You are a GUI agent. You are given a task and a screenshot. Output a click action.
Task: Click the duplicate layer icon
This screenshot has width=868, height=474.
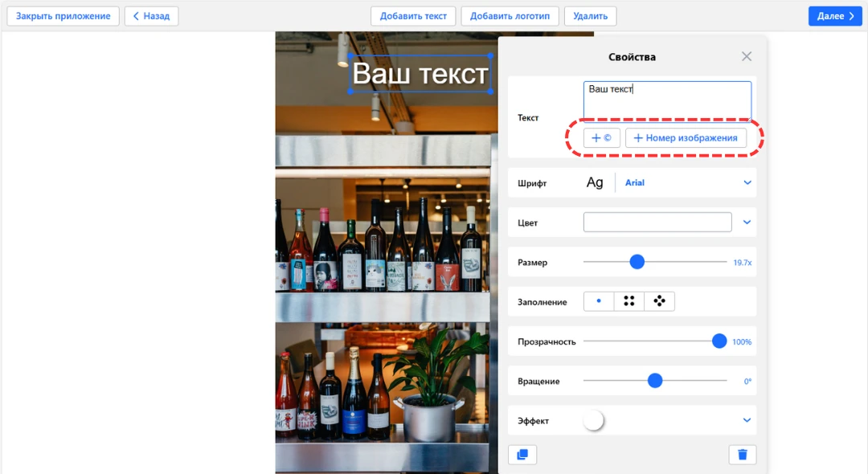(x=522, y=455)
